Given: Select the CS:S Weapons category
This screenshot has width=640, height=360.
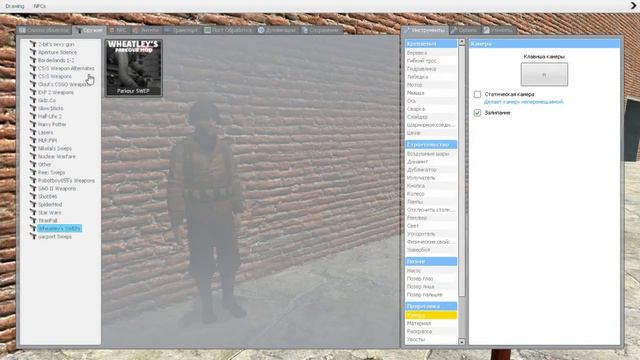Looking at the screenshot, I should coord(55,76).
